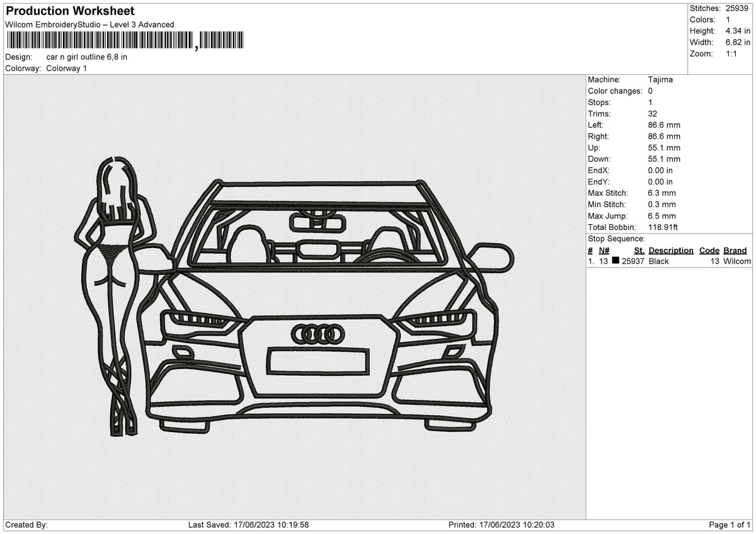
Task: Click the 'Brand' column header
Action: [x=735, y=250]
